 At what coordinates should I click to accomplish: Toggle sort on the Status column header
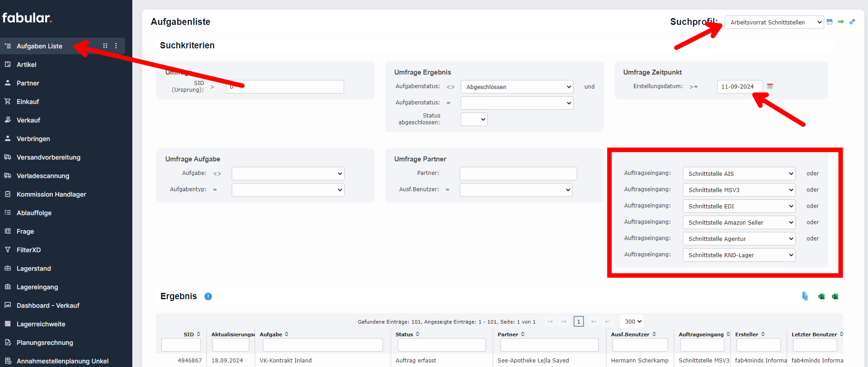pos(407,334)
